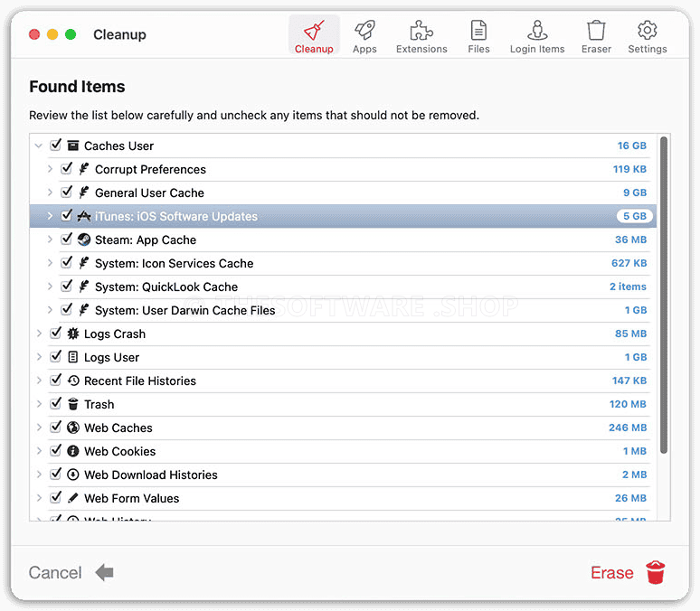Screen dimensions: 700x611
Task: Expand General User Cache row
Action: pyautogui.click(x=50, y=193)
